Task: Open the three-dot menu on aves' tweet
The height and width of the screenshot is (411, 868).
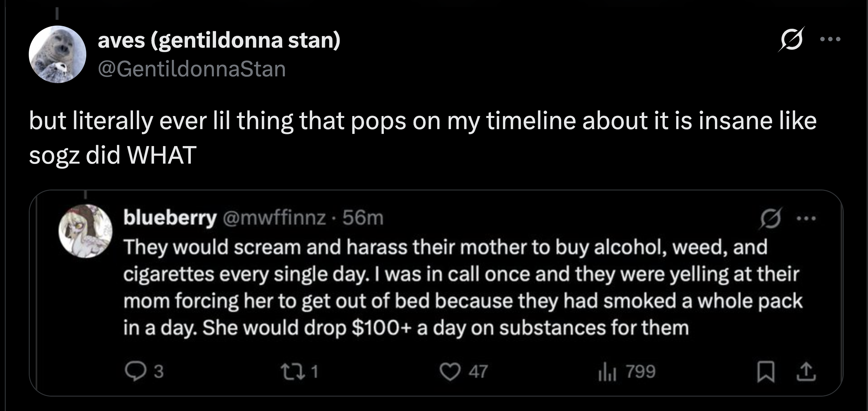Action: [831, 39]
